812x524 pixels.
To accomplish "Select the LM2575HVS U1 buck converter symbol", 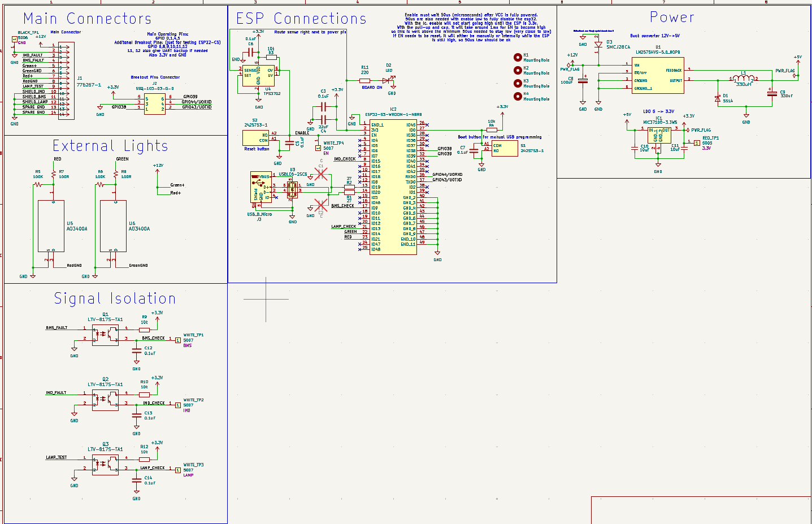I will point(658,75).
